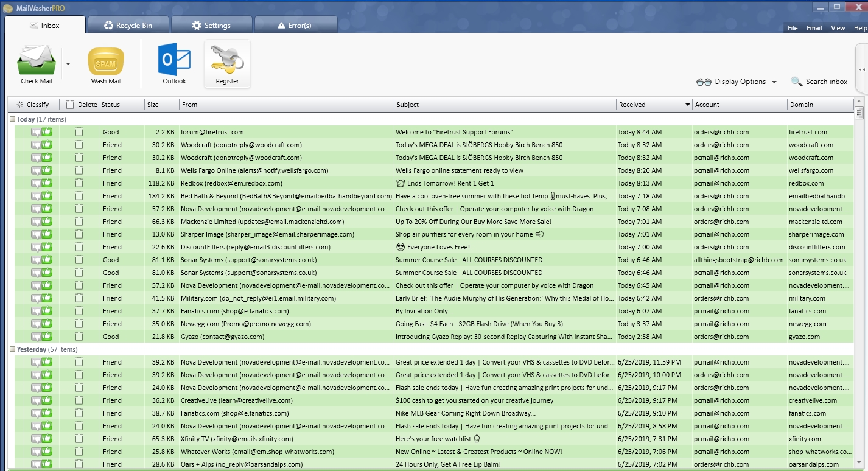Screen dimensions: 868x471
Task: Click the Display Options glasses icon
Action: [704, 82]
